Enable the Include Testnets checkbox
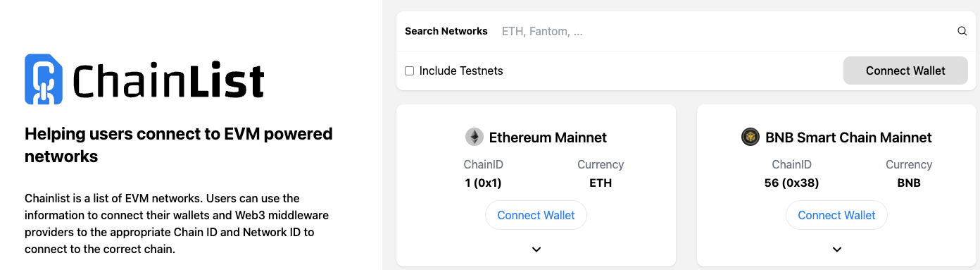The width and height of the screenshot is (980, 270). 409,70
